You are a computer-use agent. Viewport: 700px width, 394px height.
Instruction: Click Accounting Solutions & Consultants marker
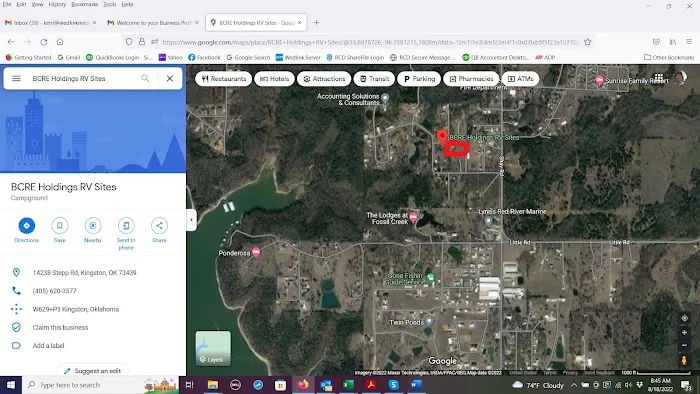pyautogui.click(x=385, y=98)
